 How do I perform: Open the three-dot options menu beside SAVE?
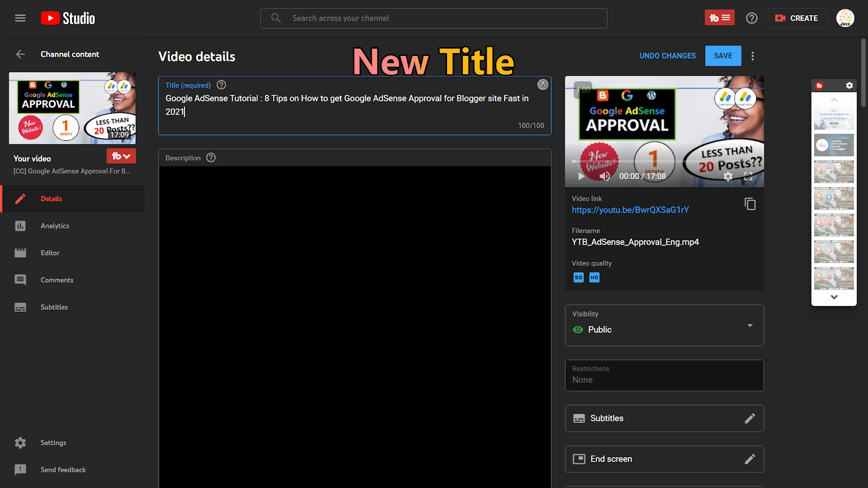[752, 56]
